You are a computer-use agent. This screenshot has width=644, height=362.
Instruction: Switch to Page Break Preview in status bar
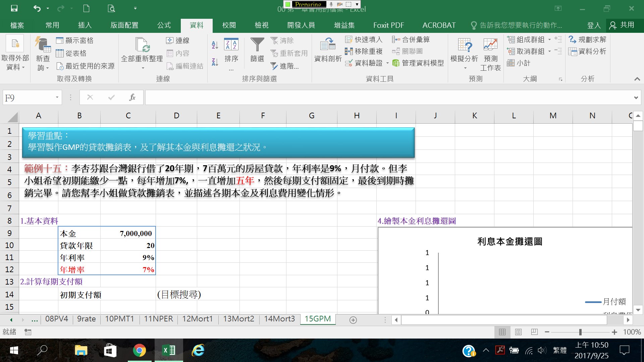click(x=534, y=332)
